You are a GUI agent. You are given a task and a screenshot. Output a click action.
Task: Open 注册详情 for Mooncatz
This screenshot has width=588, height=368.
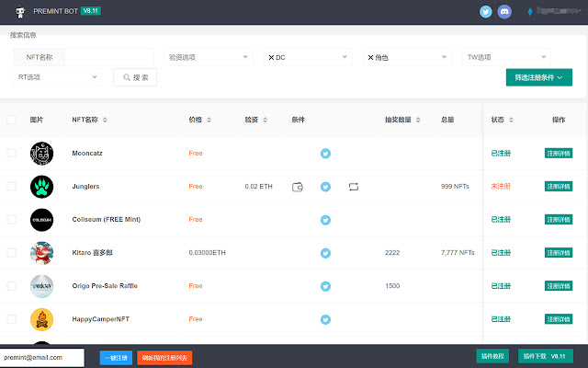click(x=559, y=154)
